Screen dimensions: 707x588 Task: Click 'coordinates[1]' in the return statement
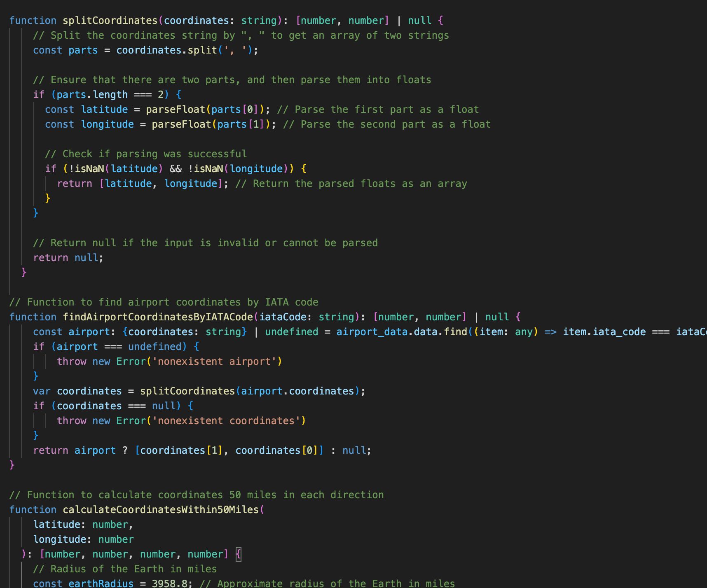coord(181,450)
